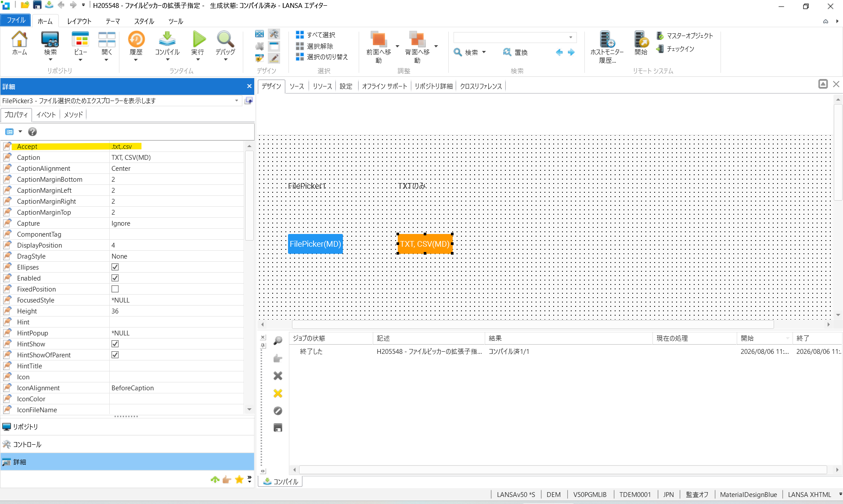Open the クロスリファレンス tab
Image resolution: width=843 pixels, height=504 pixels.
coord(481,86)
